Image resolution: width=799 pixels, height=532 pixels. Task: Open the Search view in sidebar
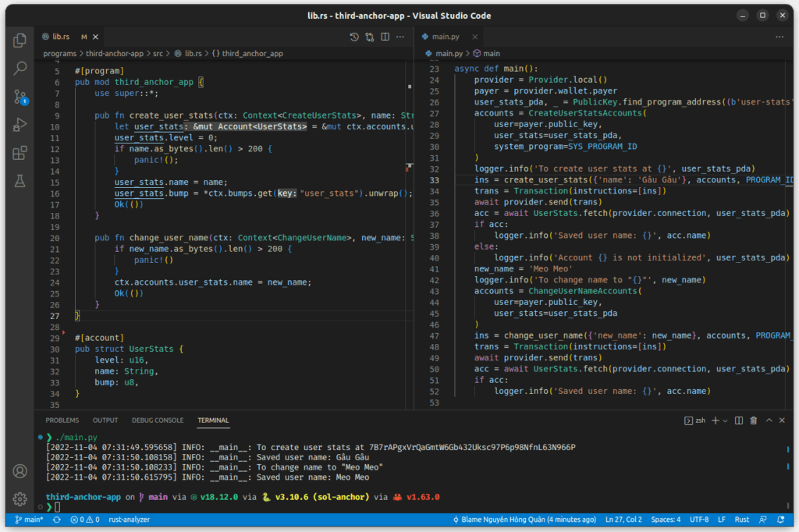click(x=20, y=69)
